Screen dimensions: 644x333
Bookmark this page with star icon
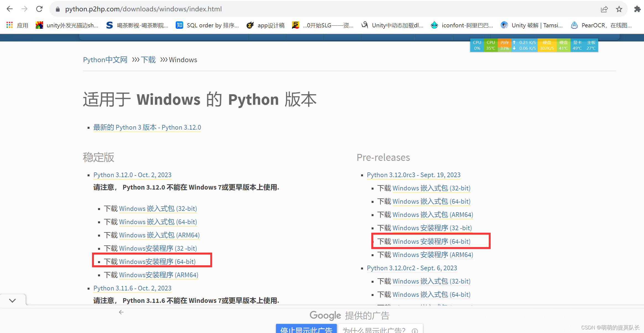click(619, 9)
